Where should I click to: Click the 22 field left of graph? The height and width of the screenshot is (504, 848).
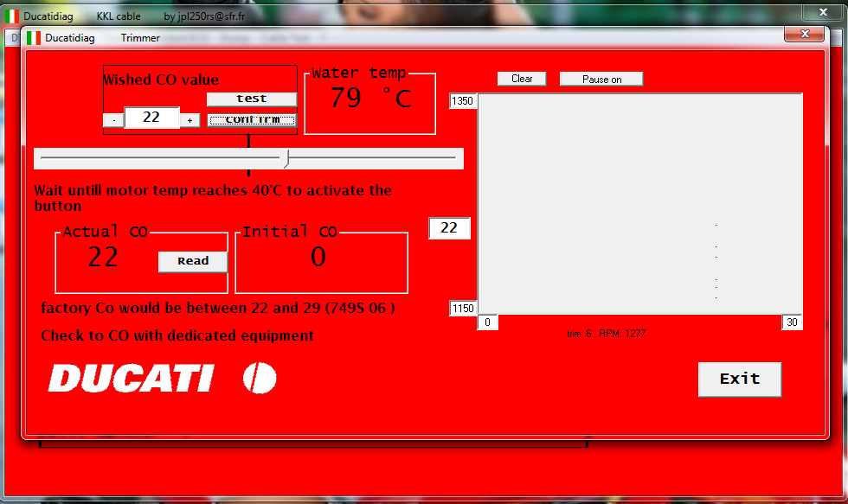pos(449,228)
